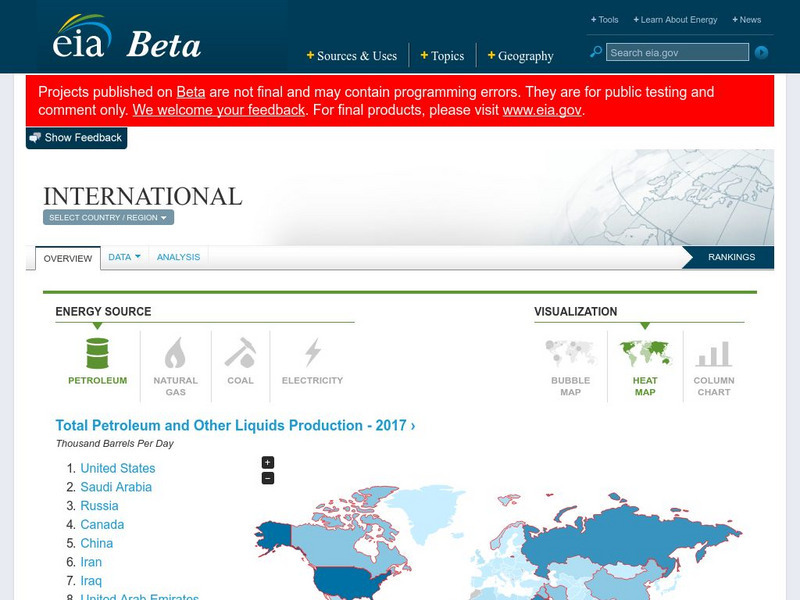
Task: Open the Saudi Arabia link
Action: pyautogui.click(x=116, y=487)
